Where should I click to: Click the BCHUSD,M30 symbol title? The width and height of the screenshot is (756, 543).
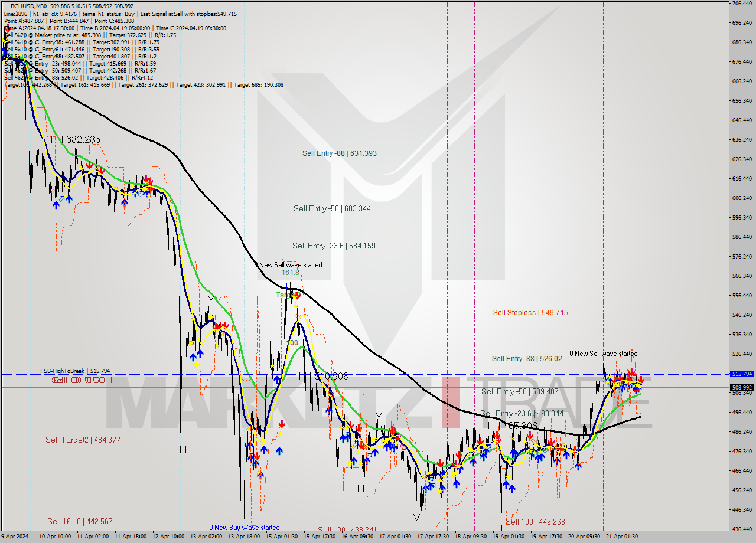tap(29, 6)
